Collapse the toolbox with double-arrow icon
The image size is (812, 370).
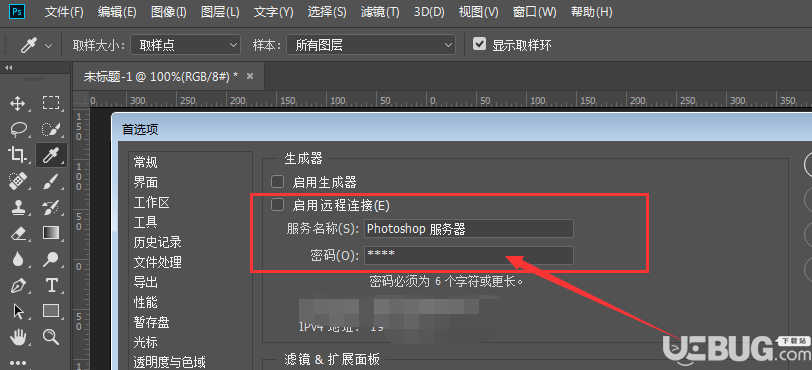pyautogui.click(x=8, y=67)
